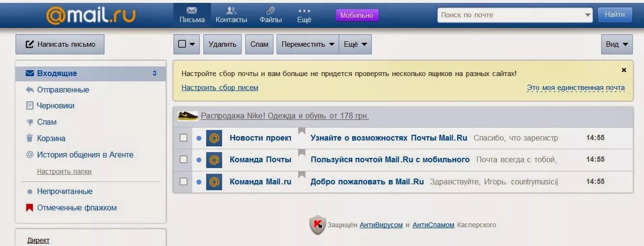Click the Директ link
Image resolution: width=644 pixels, height=246 pixels.
point(39,240)
